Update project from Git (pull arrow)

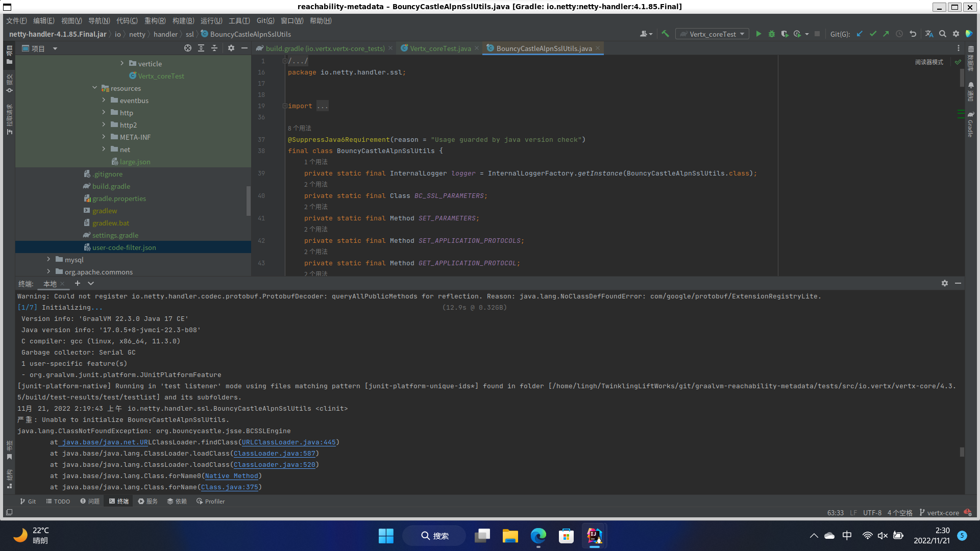tap(860, 34)
